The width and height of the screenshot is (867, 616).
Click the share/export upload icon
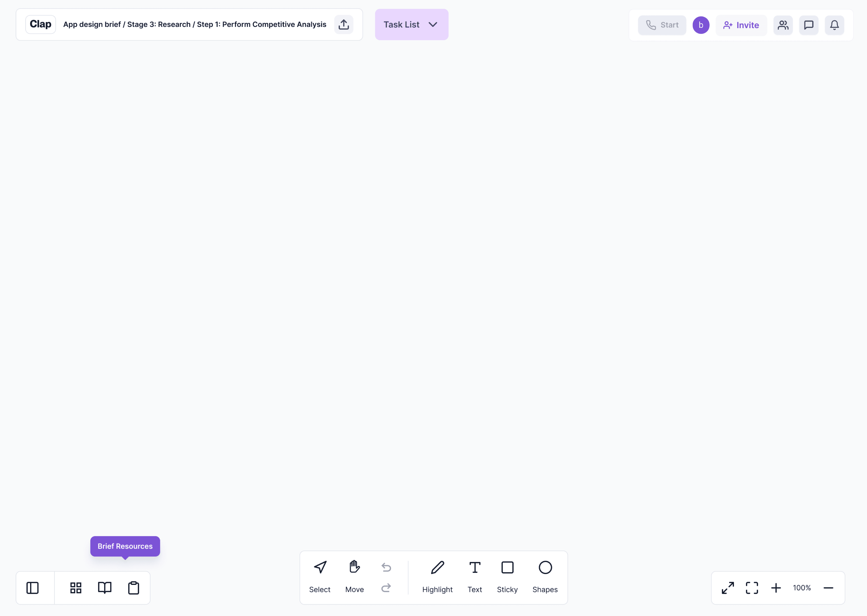(343, 25)
